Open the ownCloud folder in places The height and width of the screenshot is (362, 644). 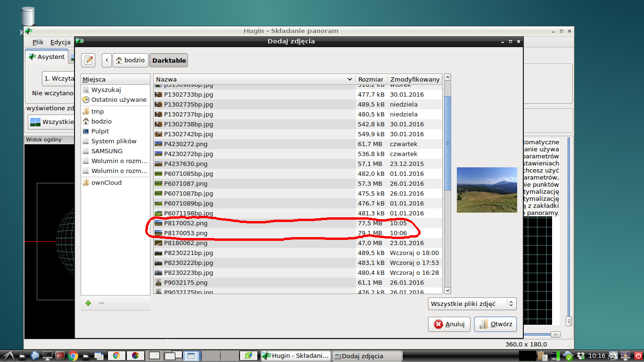[106, 182]
